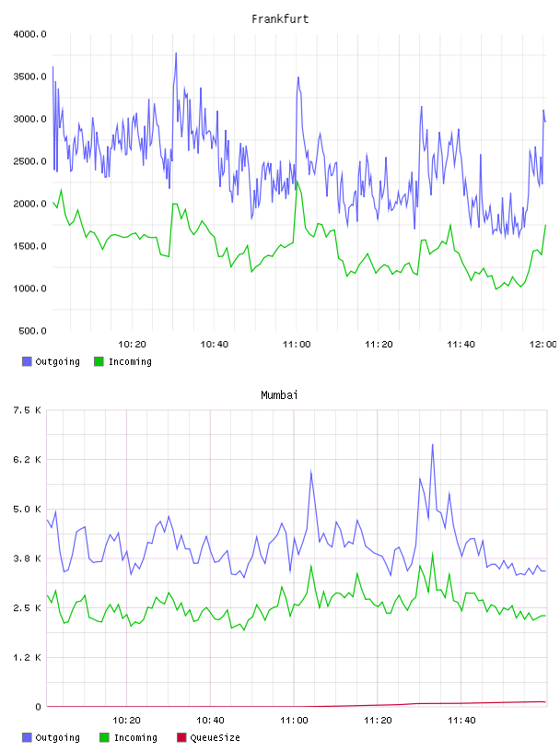Click the 11:00 time label on Mumbai chart
The height and width of the screenshot is (752, 560).
coord(294,721)
